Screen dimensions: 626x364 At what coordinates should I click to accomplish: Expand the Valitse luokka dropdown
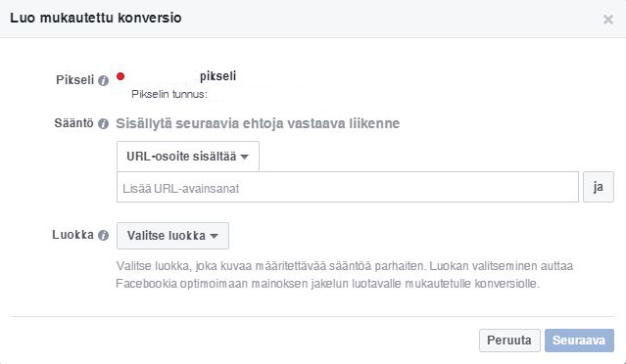point(172,236)
